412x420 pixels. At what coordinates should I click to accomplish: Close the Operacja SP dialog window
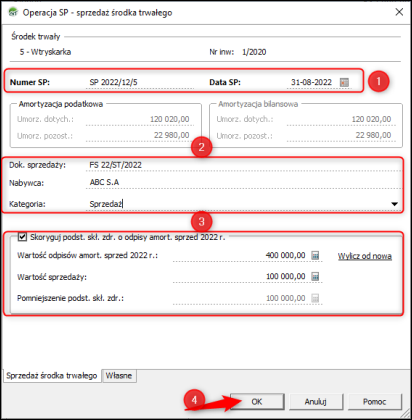pyautogui.click(x=399, y=12)
